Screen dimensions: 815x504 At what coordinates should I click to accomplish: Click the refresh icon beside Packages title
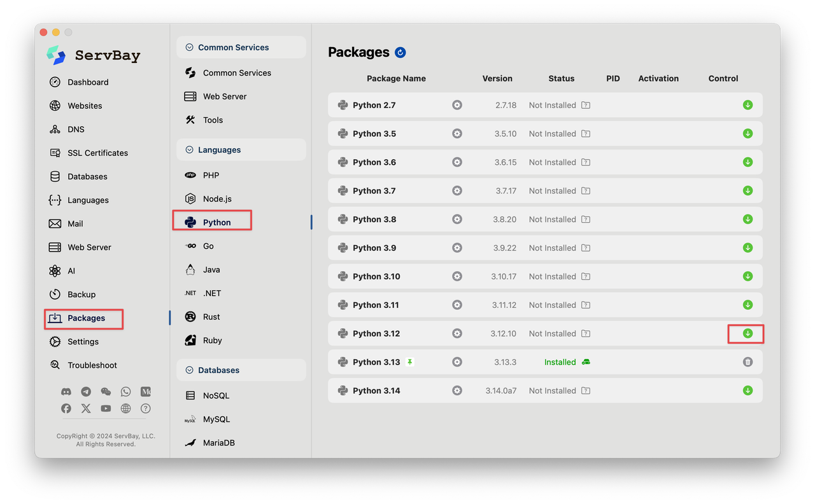click(x=400, y=52)
